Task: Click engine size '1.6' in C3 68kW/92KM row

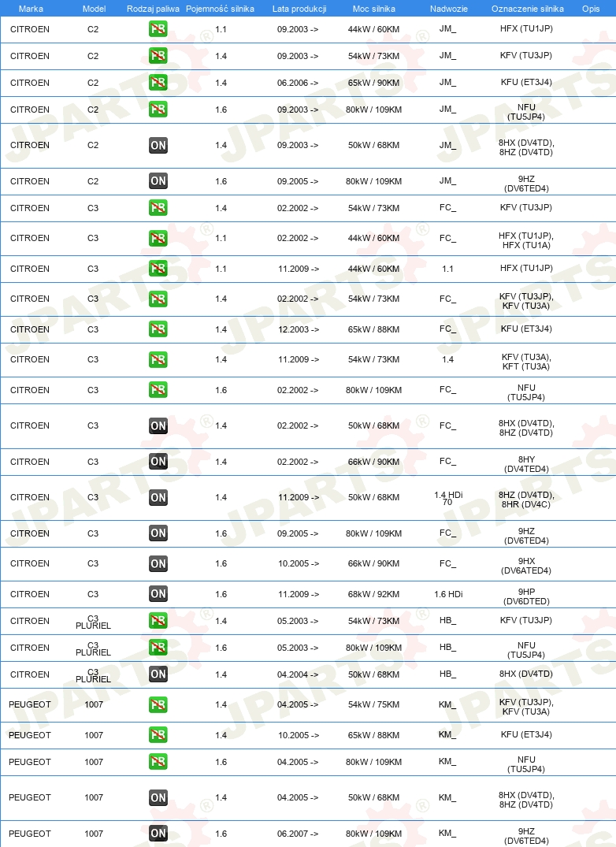Action: (x=221, y=594)
